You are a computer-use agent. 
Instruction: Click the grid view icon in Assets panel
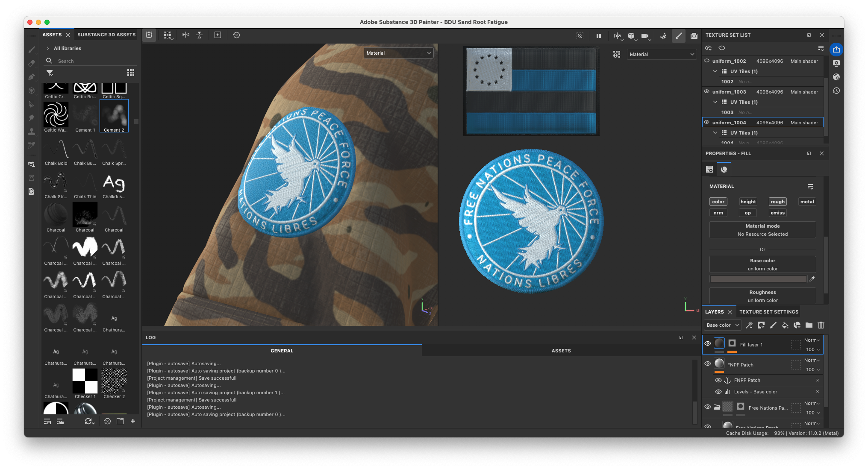click(131, 73)
